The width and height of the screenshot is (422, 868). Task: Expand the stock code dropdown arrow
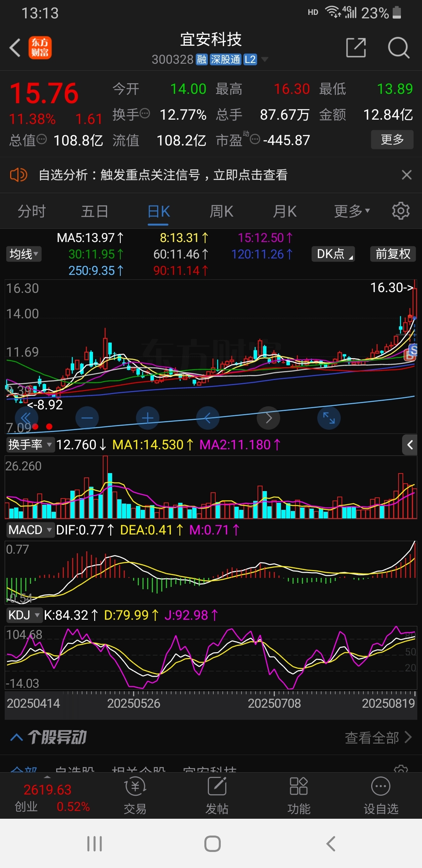pyautogui.click(x=265, y=59)
